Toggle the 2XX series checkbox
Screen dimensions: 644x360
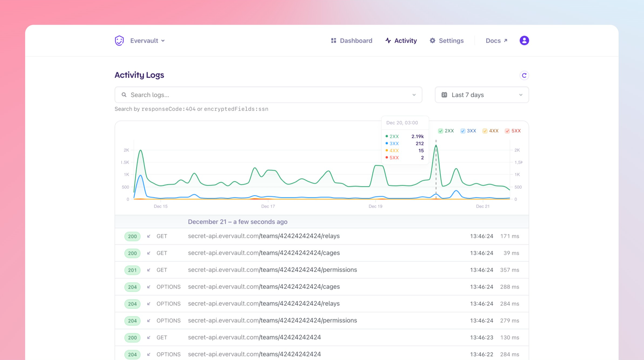[441, 131]
